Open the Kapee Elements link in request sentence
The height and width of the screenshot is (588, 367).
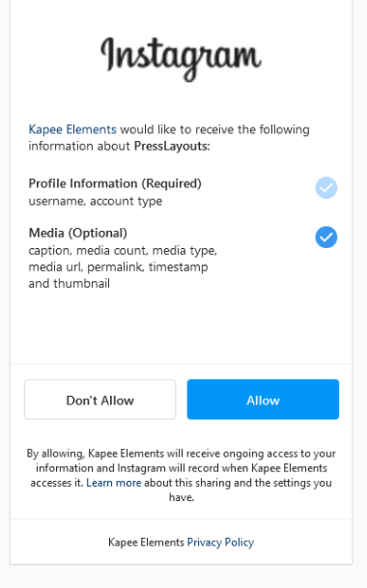(x=72, y=129)
